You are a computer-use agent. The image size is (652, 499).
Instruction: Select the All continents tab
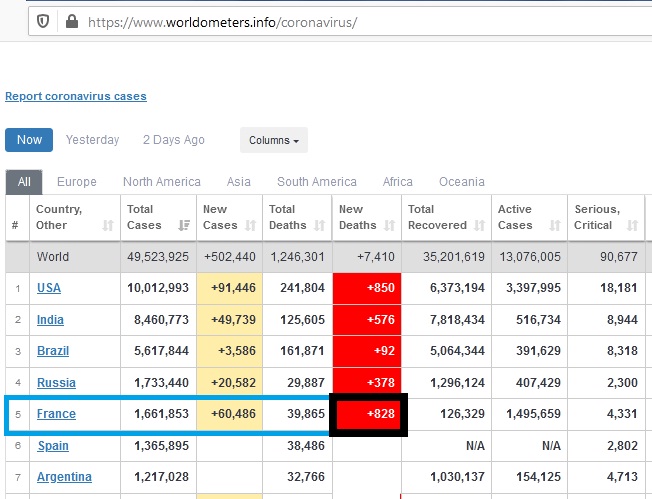click(x=24, y=182)
